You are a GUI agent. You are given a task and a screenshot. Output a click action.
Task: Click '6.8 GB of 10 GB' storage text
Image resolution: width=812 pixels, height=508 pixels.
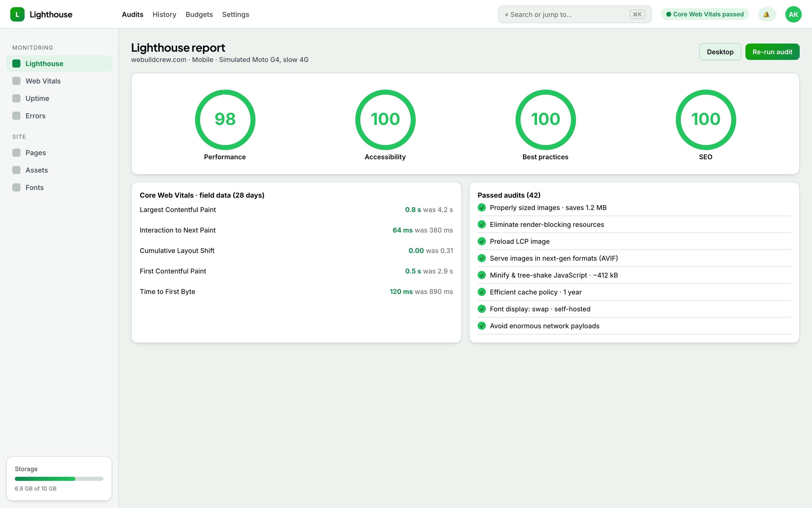click(x=36, y=489)
